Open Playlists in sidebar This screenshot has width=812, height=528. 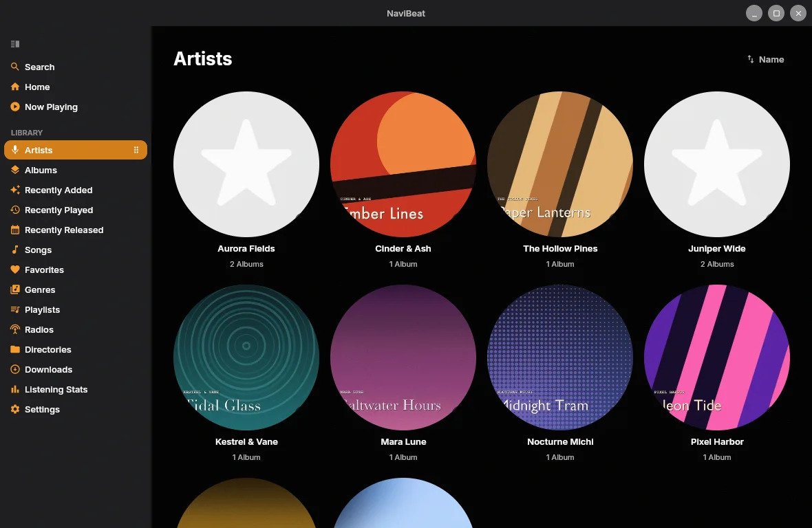pos(76,310)
